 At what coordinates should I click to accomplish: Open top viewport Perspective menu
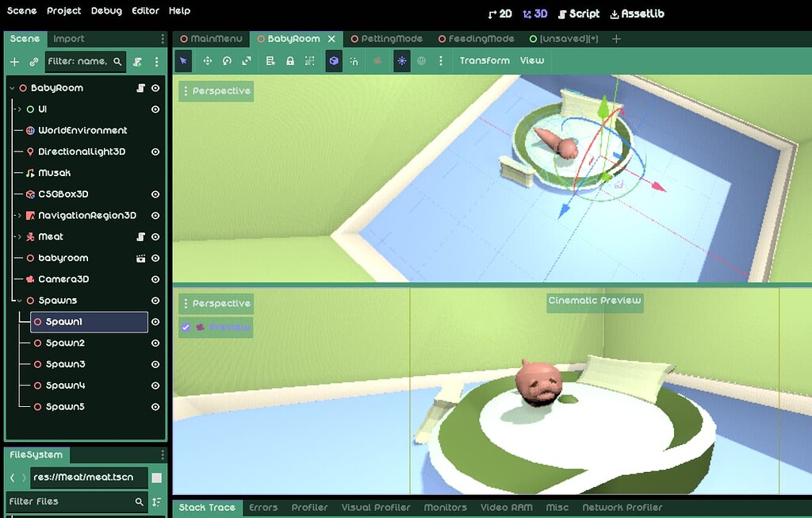pos(216,91)
